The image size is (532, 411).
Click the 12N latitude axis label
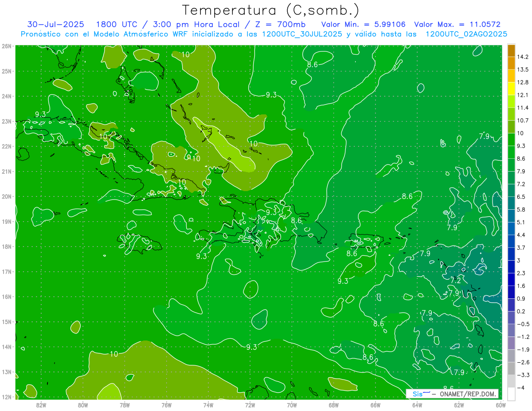pos(7,397)
